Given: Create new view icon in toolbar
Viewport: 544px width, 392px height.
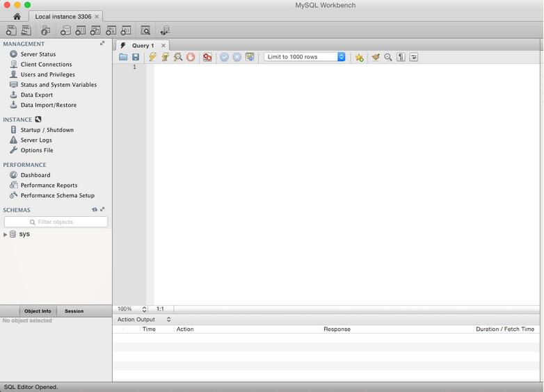Looking at the screenshot, I should (95, 31).
